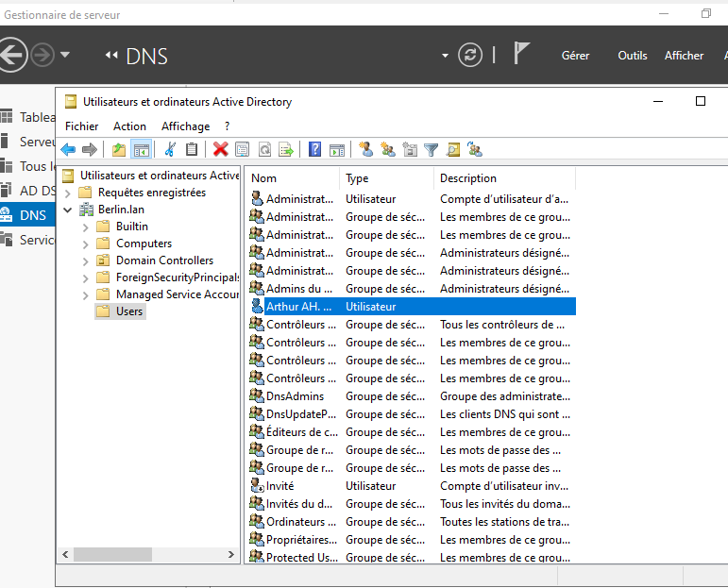The height and width of the screenshot is (588, 728).
Task: Open the Gérer menu in Server Manager
Action: [x=575, y=56]
